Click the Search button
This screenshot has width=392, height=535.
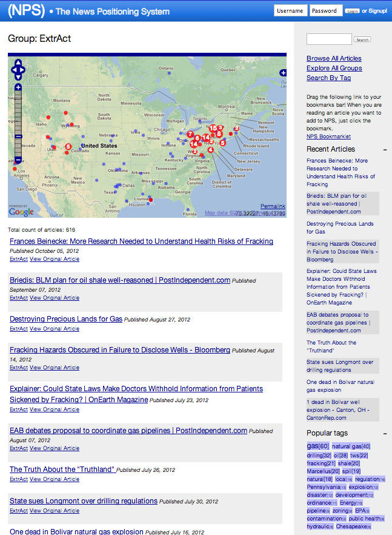pos(362,39)
